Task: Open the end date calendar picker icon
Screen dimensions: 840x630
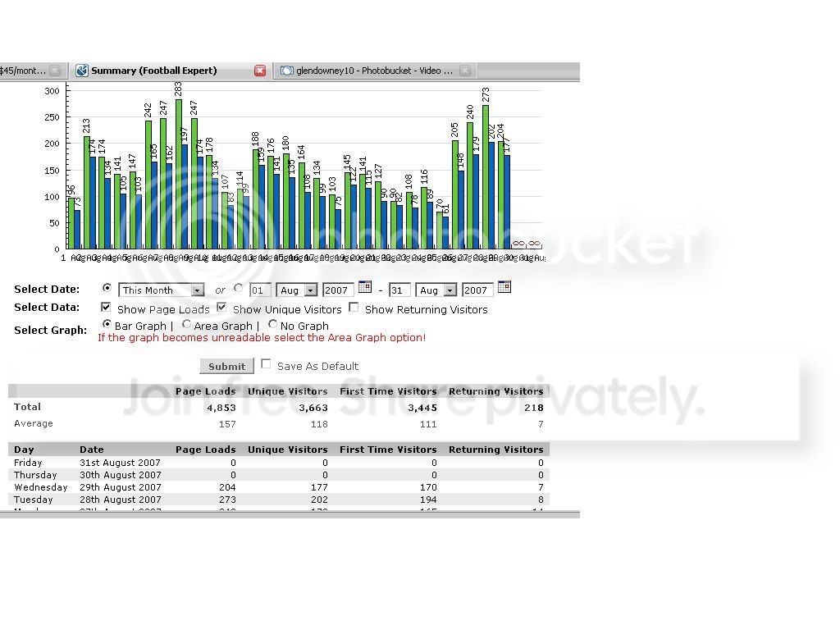Action: [x=504, y=287]
